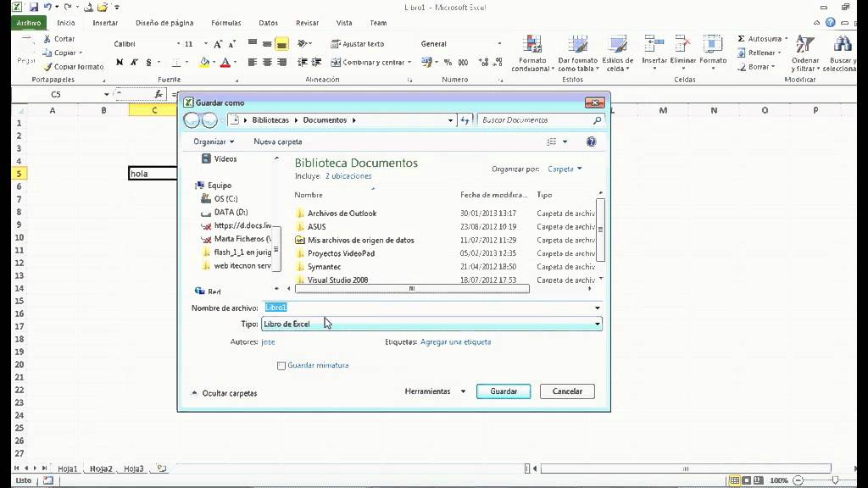Open the General number format dropdown

pos(499,44)
